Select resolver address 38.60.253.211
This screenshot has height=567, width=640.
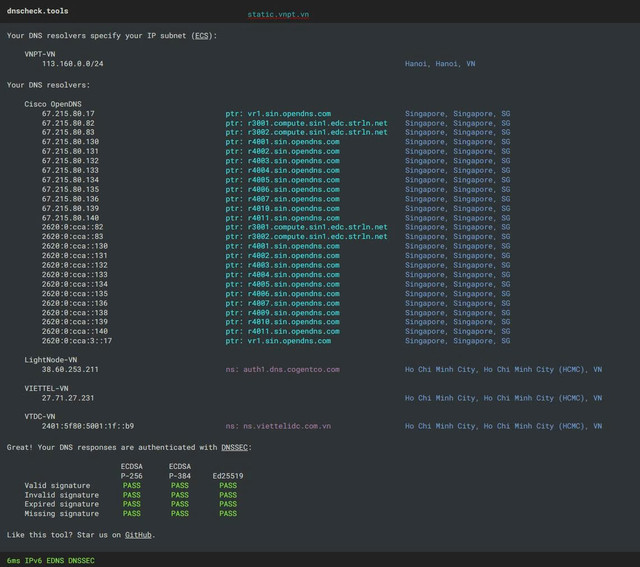(x=70, y=369)
